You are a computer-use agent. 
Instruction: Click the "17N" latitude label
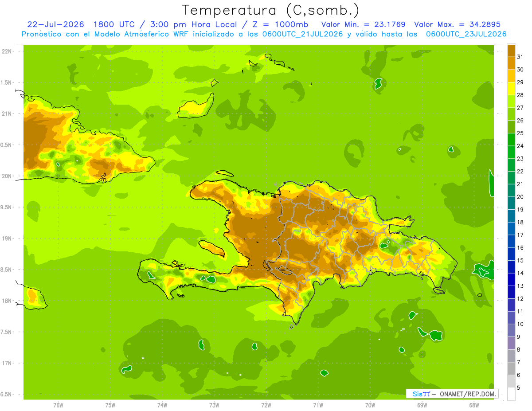(x=7, y=363)
